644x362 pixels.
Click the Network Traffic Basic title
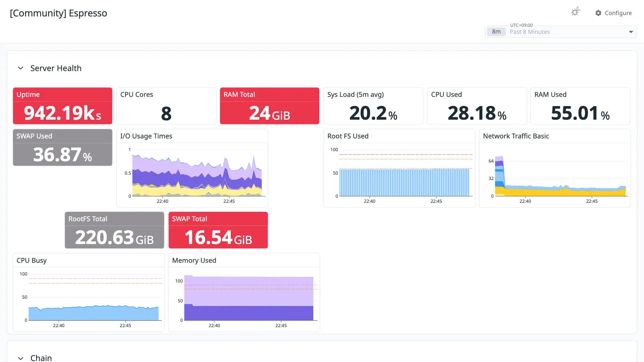[x=516, y=136]
